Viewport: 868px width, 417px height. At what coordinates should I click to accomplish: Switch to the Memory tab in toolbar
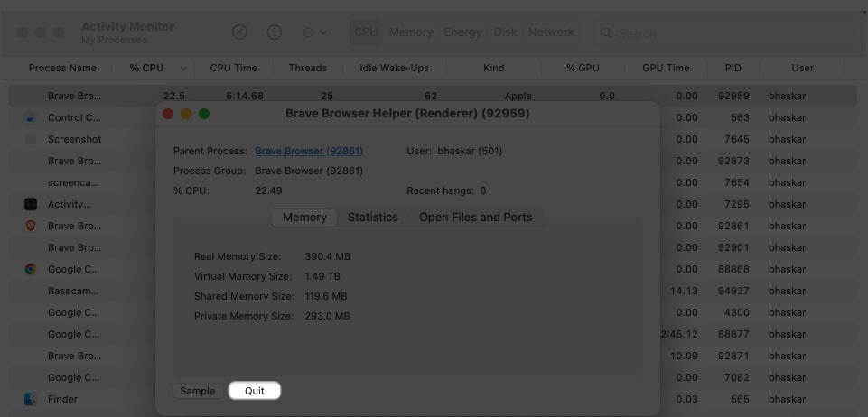click(411, 32)
